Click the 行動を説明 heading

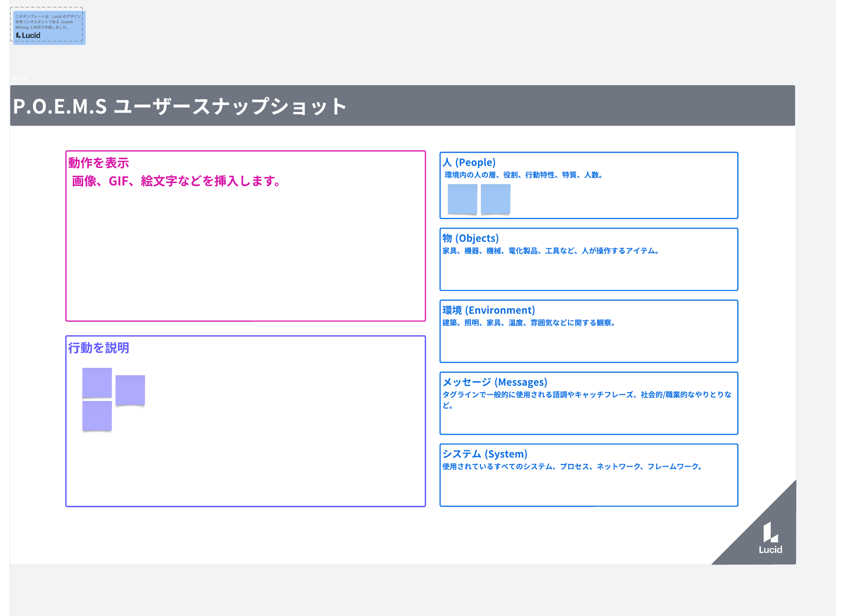click(x=99, y=348)
